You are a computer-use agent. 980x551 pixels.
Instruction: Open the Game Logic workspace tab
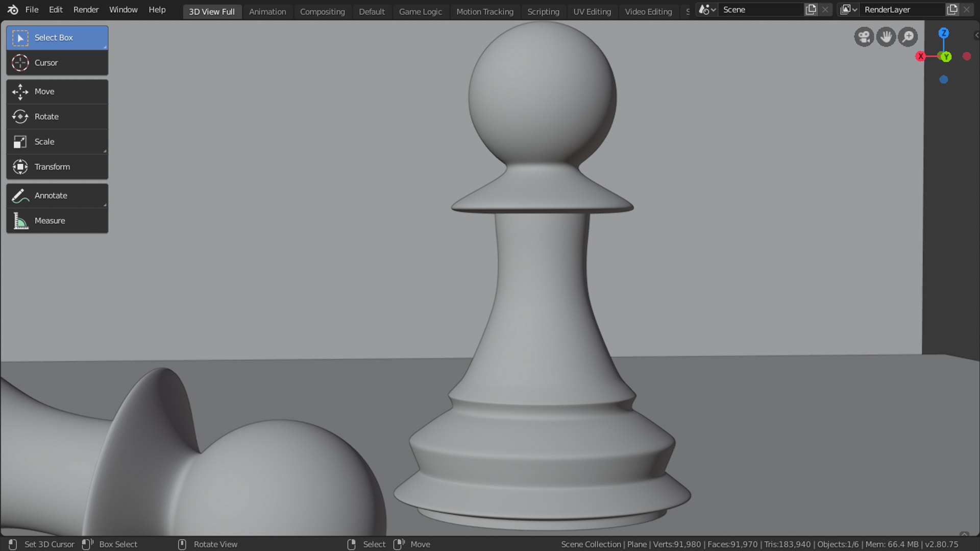(x=420, y=12)
